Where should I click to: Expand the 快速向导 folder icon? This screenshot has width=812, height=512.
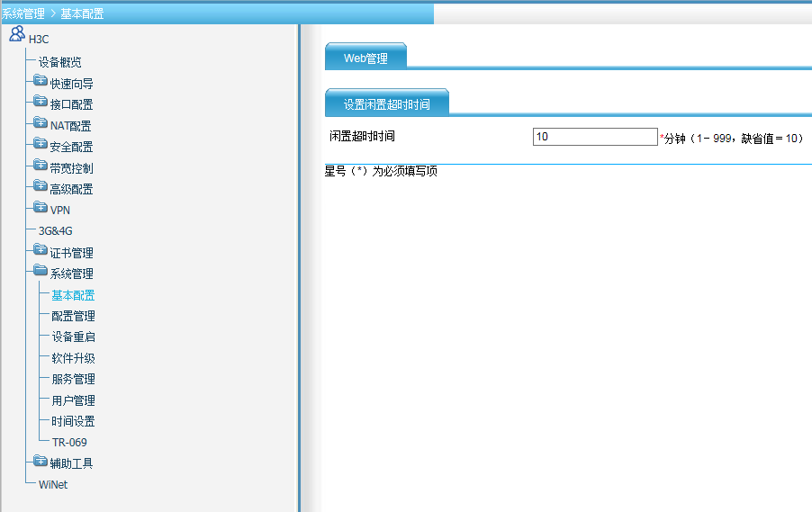[x=41, y=80]
